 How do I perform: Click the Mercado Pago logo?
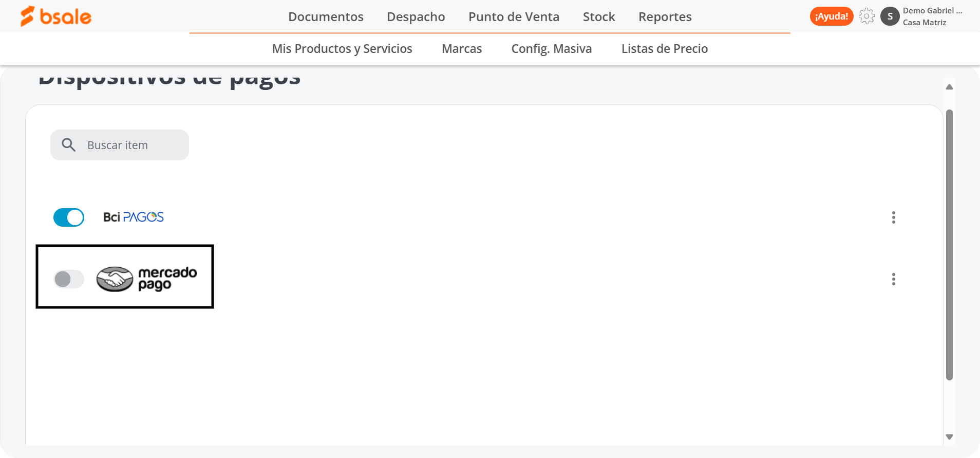[147, 279]
